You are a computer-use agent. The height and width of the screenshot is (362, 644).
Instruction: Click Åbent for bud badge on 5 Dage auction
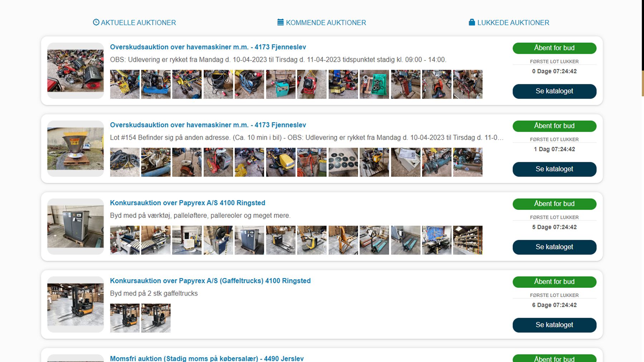(554, 204)
